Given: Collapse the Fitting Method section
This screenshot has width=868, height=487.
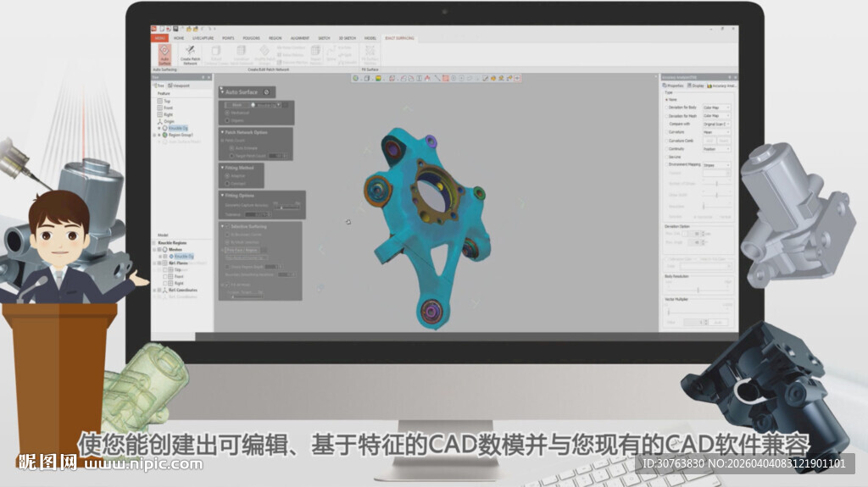Looking at the screenshot, I should tap(223, 168).
